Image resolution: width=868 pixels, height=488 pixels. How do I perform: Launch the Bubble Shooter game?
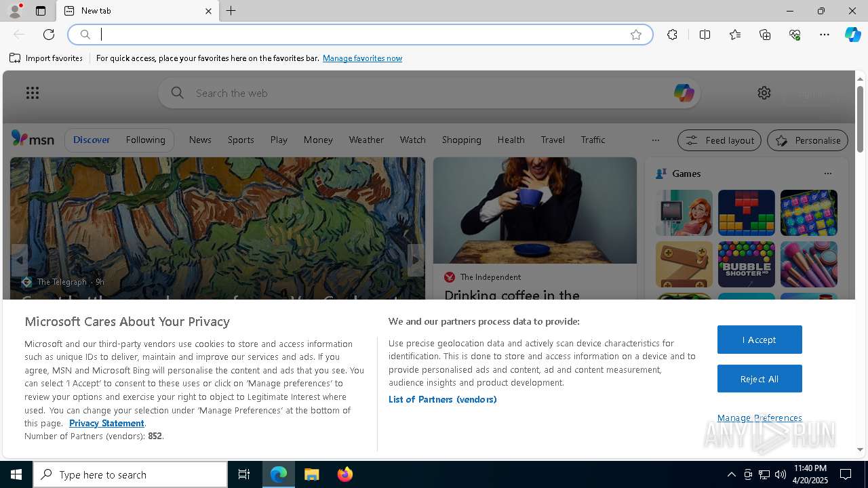click(747, 264)
